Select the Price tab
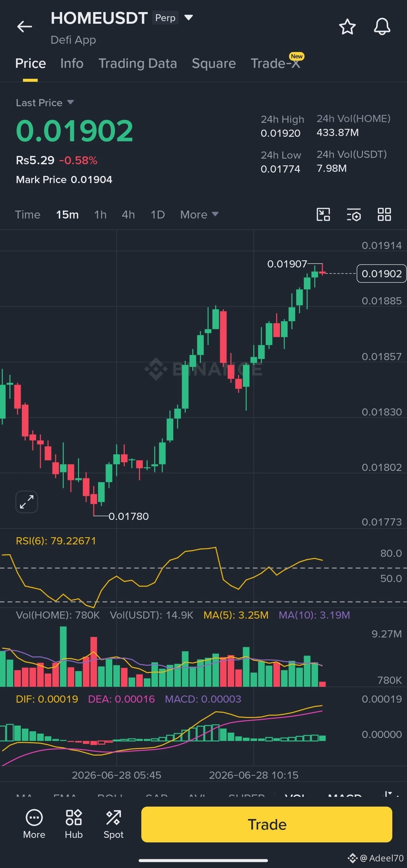This screenshot has height=868, width=407. click(31, 63)
